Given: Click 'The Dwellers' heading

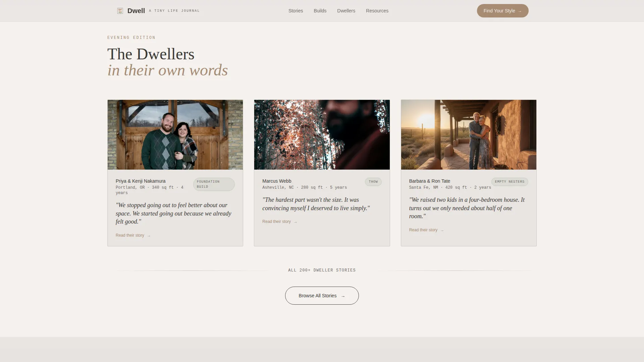Looking at the screenshot, I should pyautogui.click(x=151, y=54).
